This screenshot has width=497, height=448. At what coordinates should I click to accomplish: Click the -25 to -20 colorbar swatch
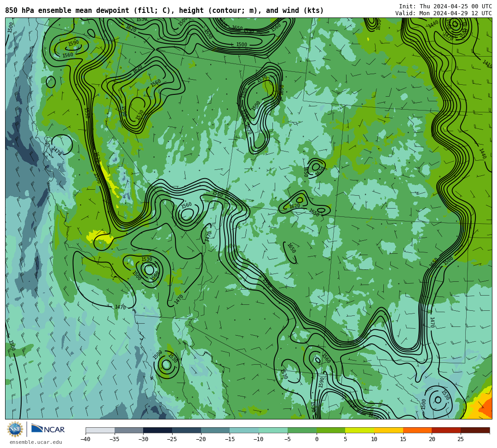(187, 430)
